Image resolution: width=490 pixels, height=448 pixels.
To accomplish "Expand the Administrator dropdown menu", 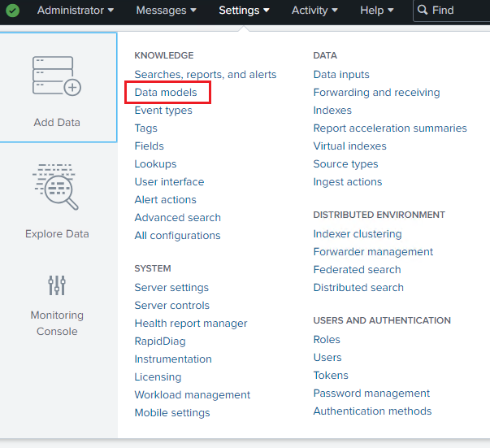I will pyautogui.click(x=75, y=11).
